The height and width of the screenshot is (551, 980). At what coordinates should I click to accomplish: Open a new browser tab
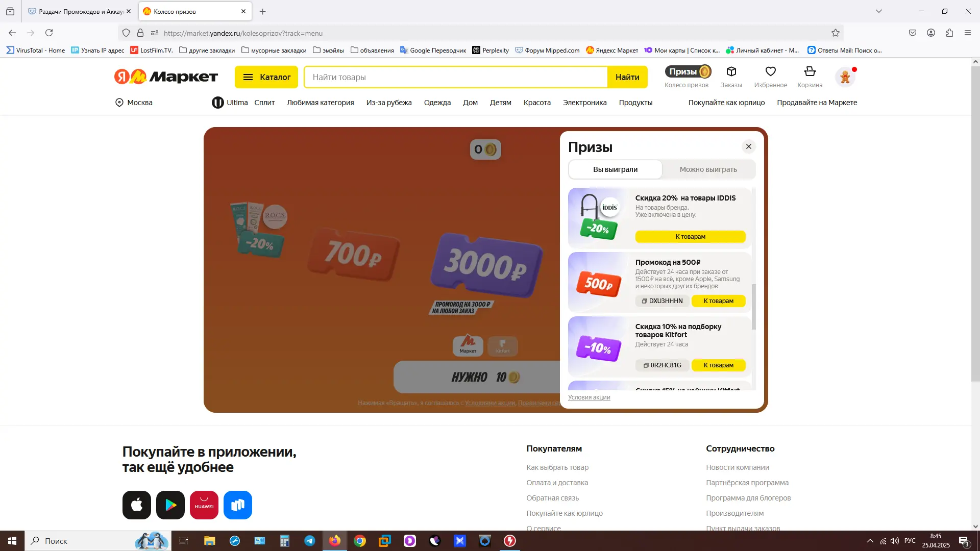coord(262,11)
